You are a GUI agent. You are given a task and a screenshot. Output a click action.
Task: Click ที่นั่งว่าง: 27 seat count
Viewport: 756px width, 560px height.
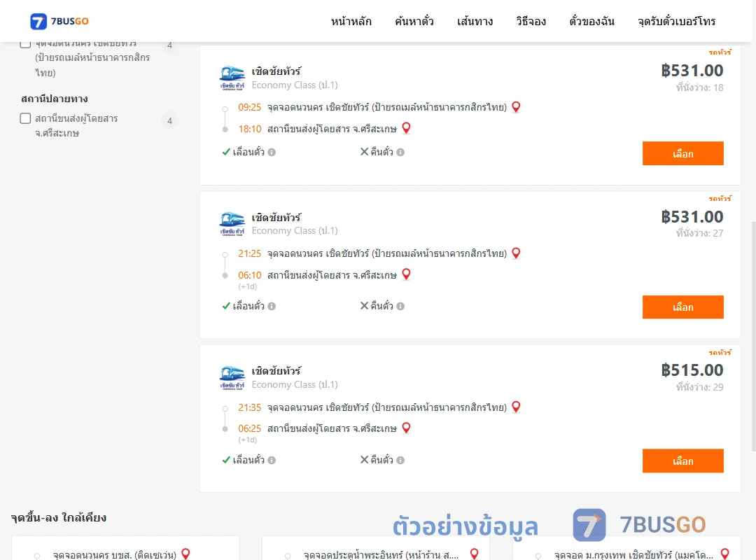tap(699, 233)
